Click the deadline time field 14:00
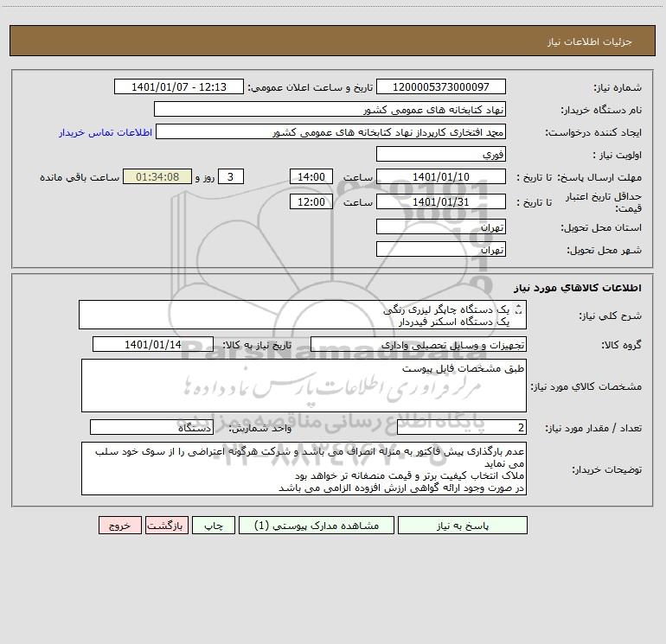Viewport: 666px width, 644px height. click(311, 176)
